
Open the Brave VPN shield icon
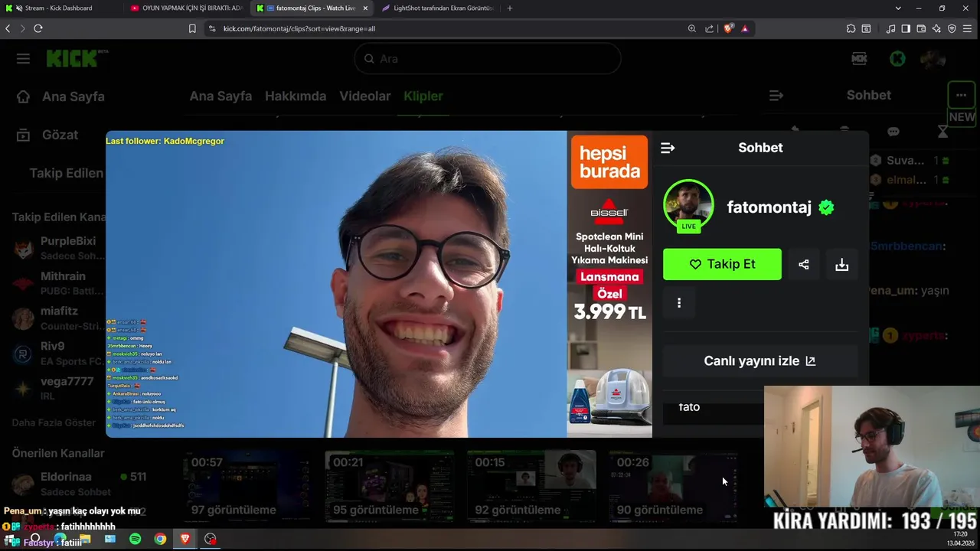pos(952,28)
